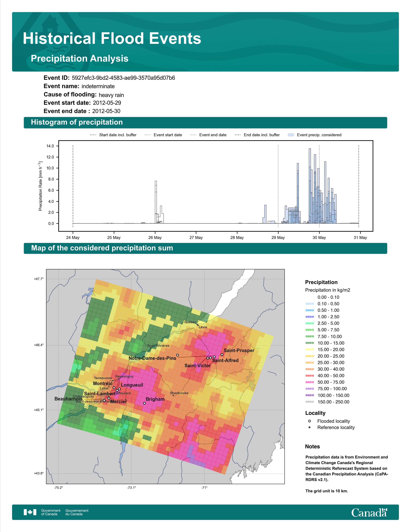Click the 10.00 - 15.00 precipitation swatch
This screenshot has height=532, width=411.
pyautogui.click(x=309, y=343)
